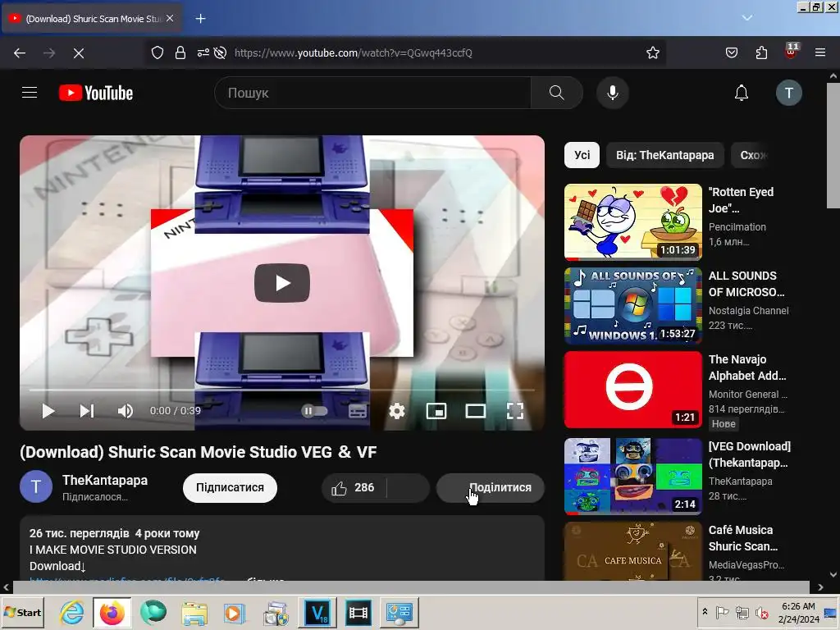Image resolution: width=840 pixels, height=630 pixels.
Task: Open ALL SOUNDS OF MICROSO... video title
Action: pyautogui.click(x=746, y=284)
